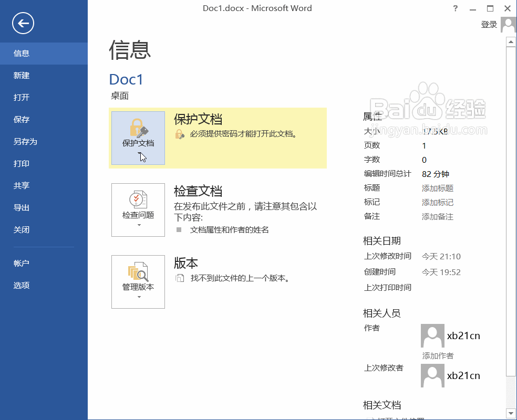Click the scrollbar down arrow on right edge
This screenshot has height=420, width=517.
click(511, 413)
